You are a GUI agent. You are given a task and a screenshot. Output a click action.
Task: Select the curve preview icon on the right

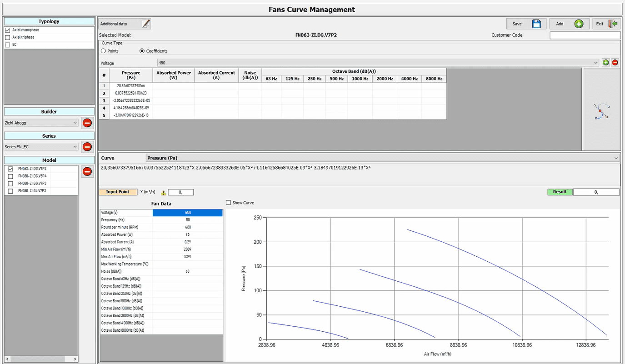tap(601, 110)
